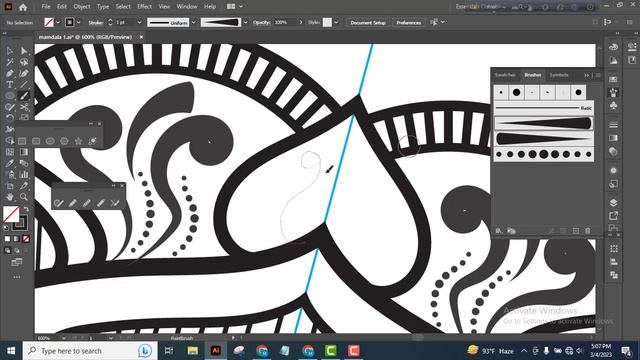Viewport: 640px width, 360px height.
Task: Open the zoom level dropdown at 600%
Action: tap(64, 338)
